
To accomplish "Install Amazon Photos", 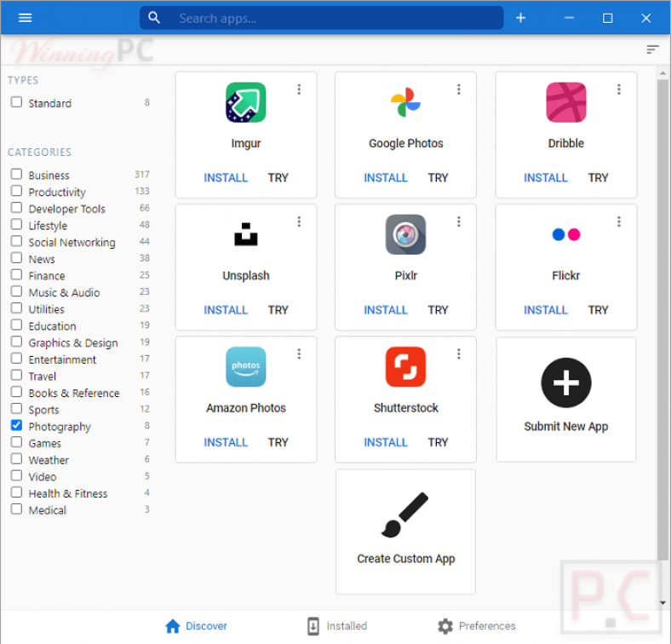I will (226, 442).
